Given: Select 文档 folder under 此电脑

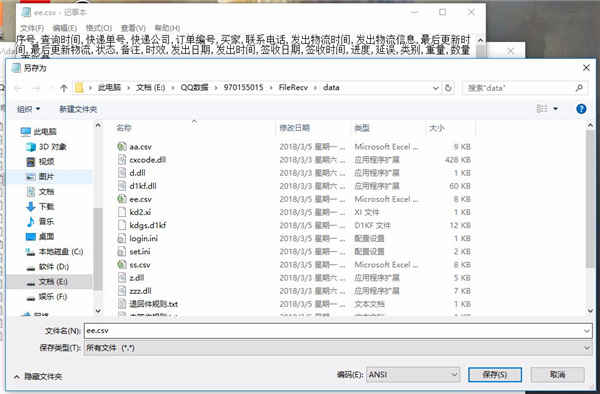Looking at the screenshot, I should 40,192.
